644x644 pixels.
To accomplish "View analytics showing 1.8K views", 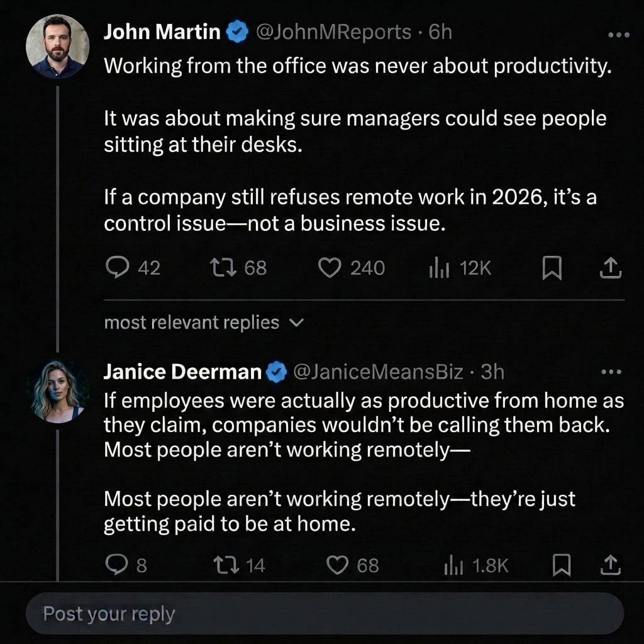I will point(477,565).
